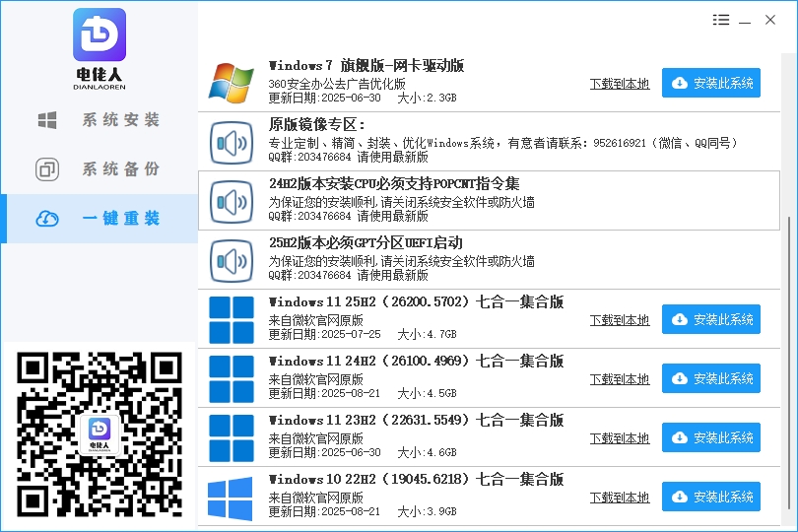Install Windows 7 旗舰版 with 安装此系统
798x532 pixels.
click(x=711, y=83)
